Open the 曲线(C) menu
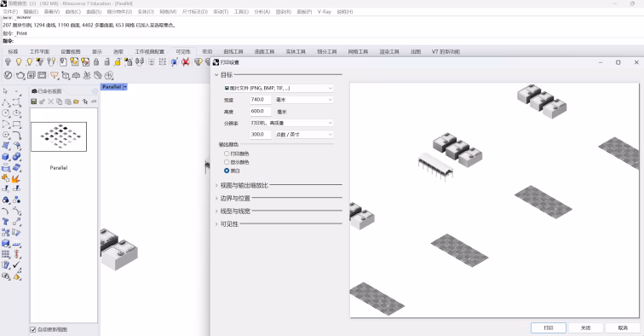Screen dimensions: 644x336 click(x=73, y=12)
